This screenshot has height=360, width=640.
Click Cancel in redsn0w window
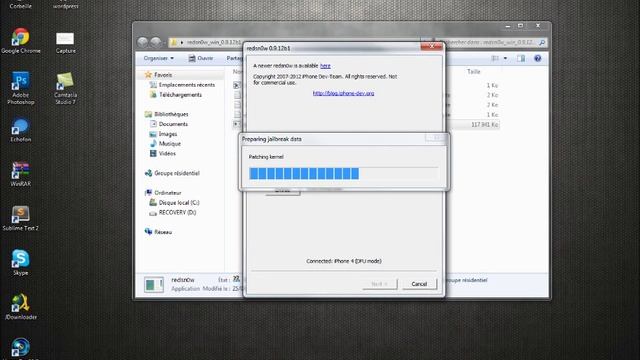419,284
